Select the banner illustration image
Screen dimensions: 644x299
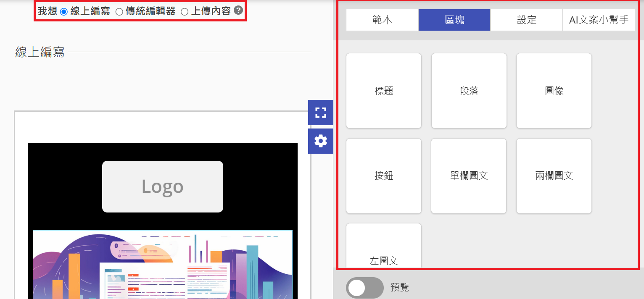[163, 265]
